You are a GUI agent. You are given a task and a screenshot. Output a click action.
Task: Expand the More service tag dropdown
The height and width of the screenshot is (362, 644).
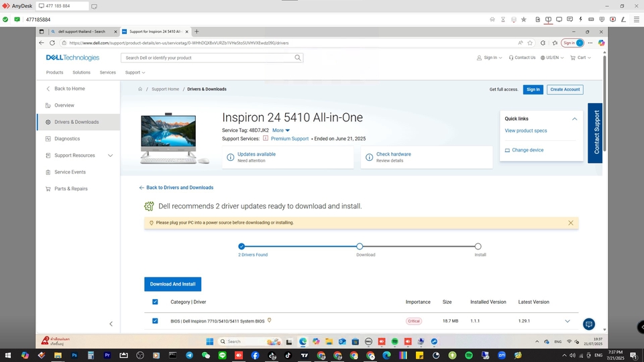click(281, 130)
